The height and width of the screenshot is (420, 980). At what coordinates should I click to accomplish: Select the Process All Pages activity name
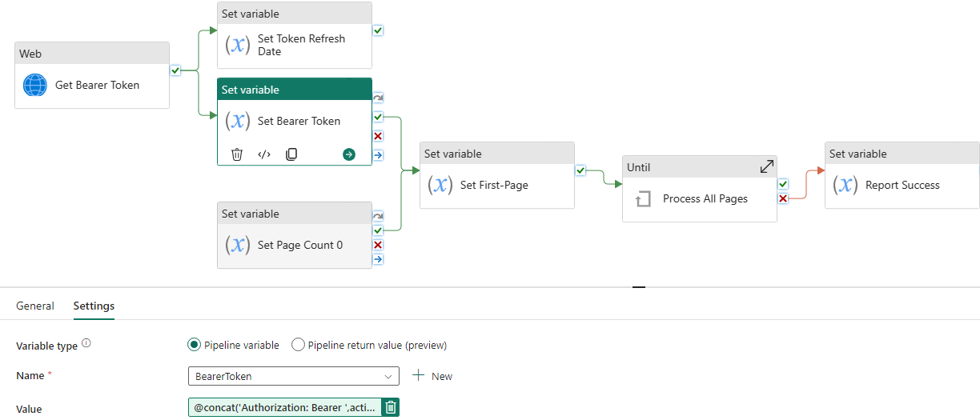click(705, 198)
